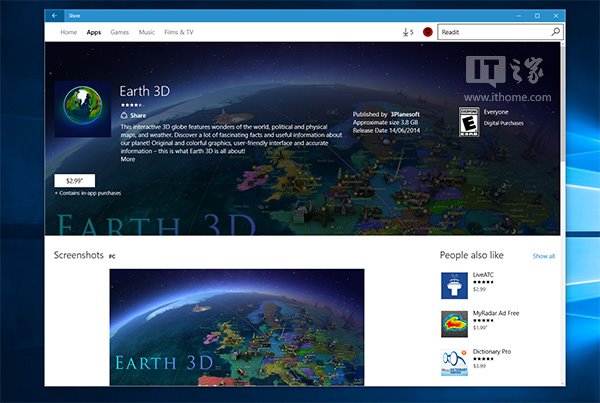
Task: Click Show all under People also like
Action: [543, 256]
